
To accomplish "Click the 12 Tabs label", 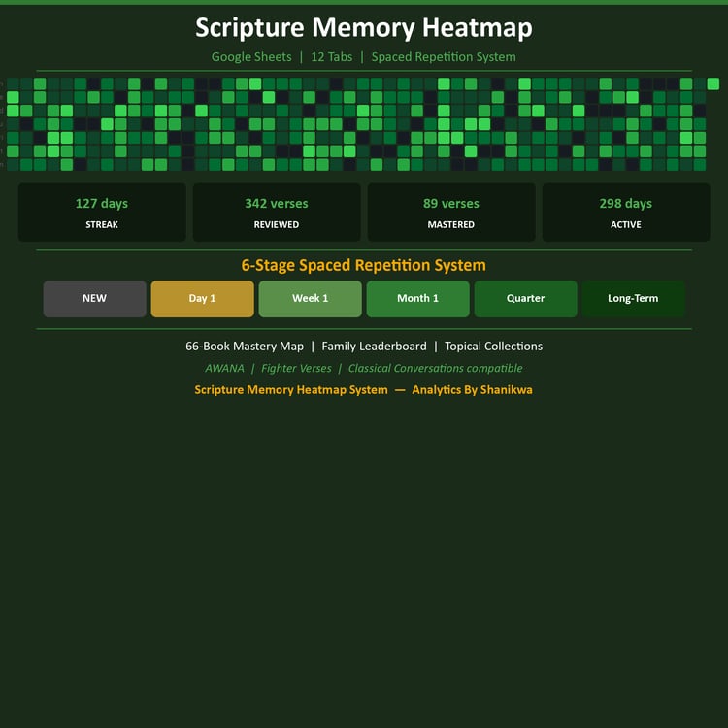I will (x=332, y=57).
